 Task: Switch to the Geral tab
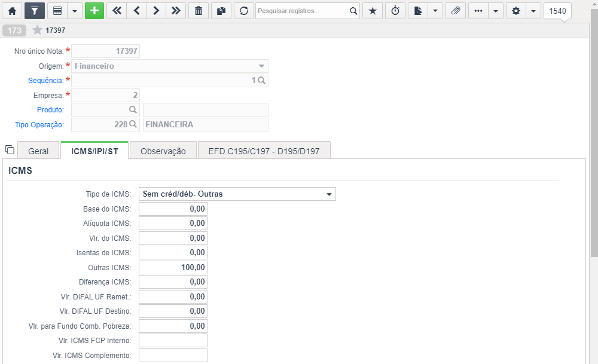coord(38,151)
